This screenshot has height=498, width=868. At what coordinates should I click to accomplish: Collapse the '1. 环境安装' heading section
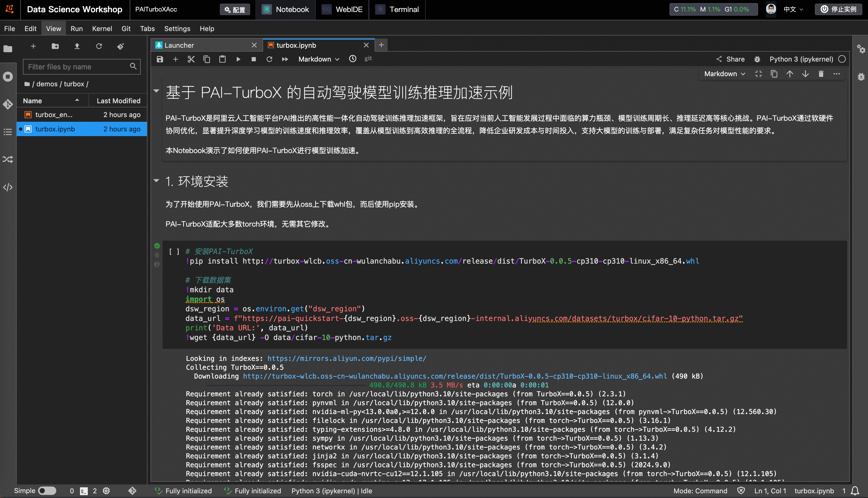[x=157, y=181]
